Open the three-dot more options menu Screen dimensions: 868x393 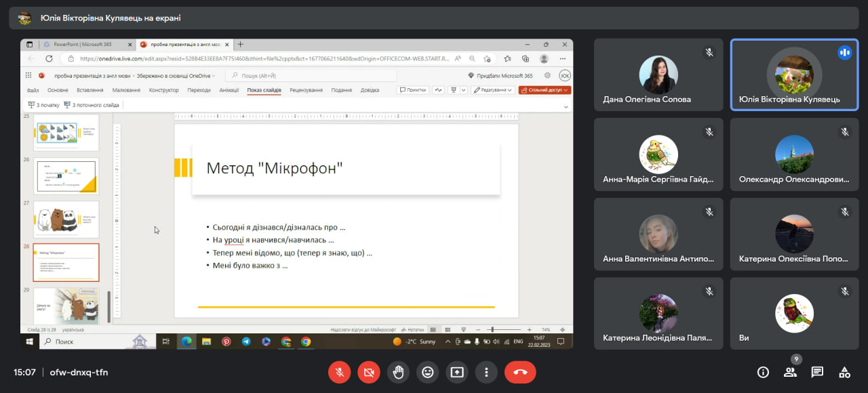[486, 372]
